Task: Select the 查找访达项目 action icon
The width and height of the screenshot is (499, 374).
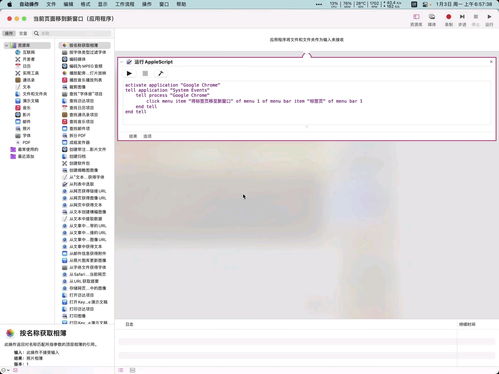Action: 65,101
